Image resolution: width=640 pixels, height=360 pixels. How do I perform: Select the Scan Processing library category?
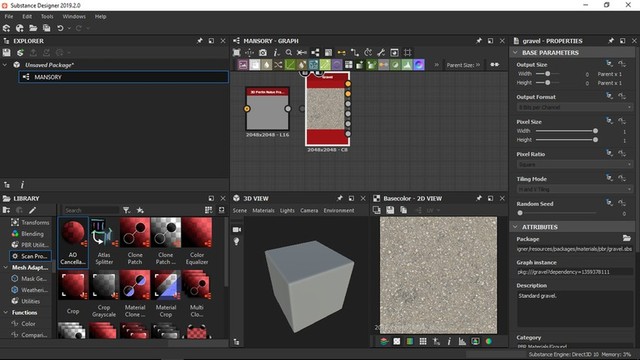click(31, 256)
